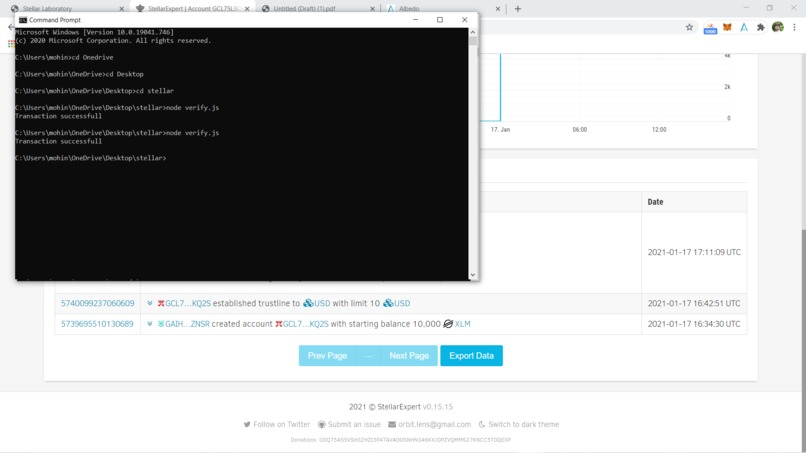806x453 pixels.
Task: Open the Chrome extensions puzzle menu
Action: click(x=761, y=27)
